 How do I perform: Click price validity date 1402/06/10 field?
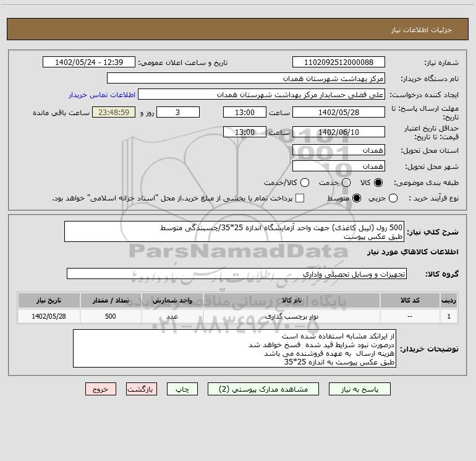(x=339, y=132)
